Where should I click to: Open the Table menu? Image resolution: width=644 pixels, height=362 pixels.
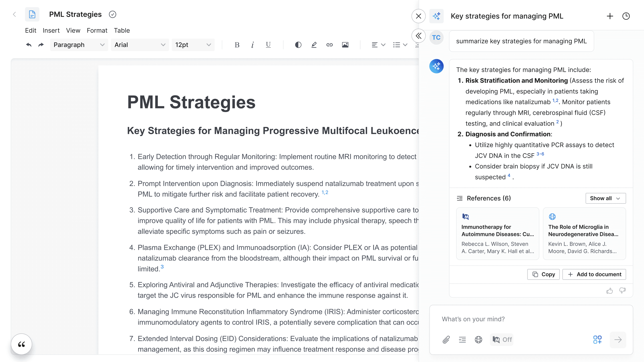coord(122,31)
